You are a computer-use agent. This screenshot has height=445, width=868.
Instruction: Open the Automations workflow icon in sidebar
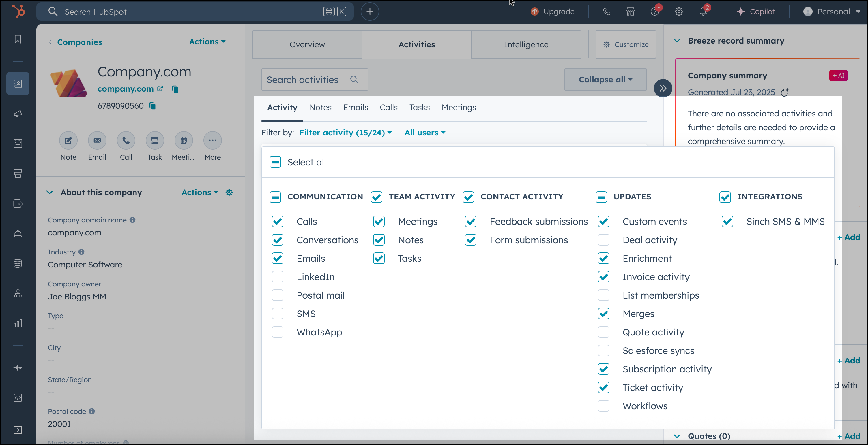(x=18, y=293)
